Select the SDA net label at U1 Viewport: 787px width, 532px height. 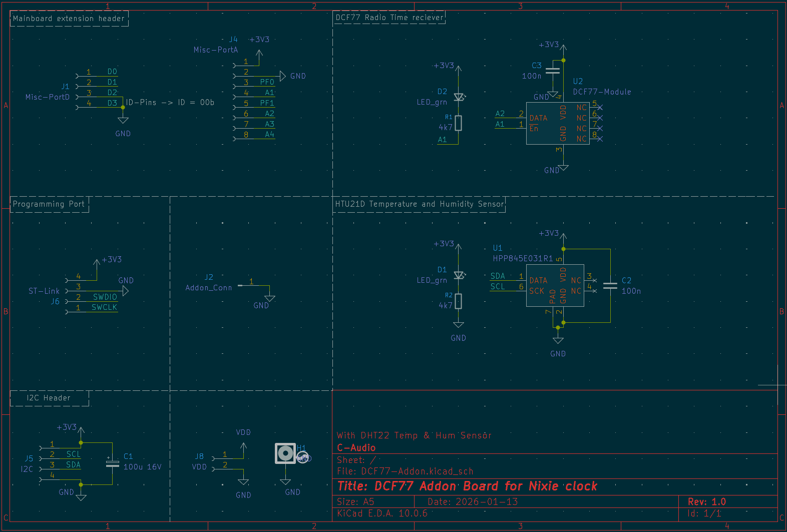498,276
